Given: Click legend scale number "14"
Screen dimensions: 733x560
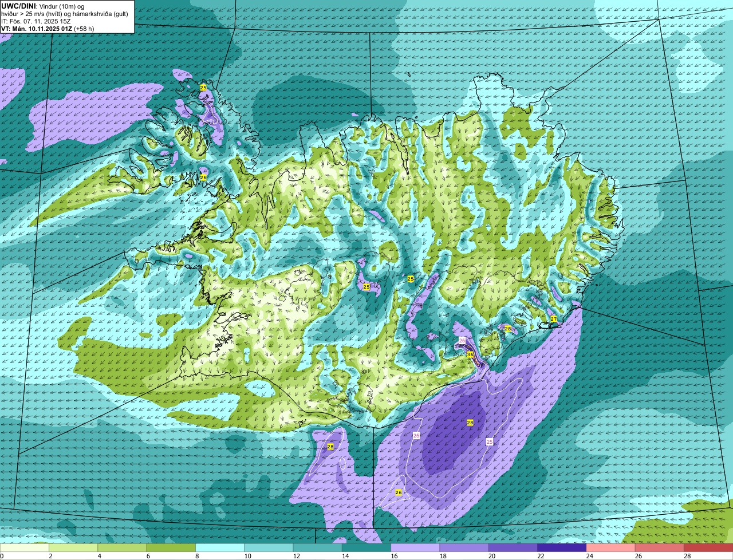Looking at the screenshot, I should (345, 556).
